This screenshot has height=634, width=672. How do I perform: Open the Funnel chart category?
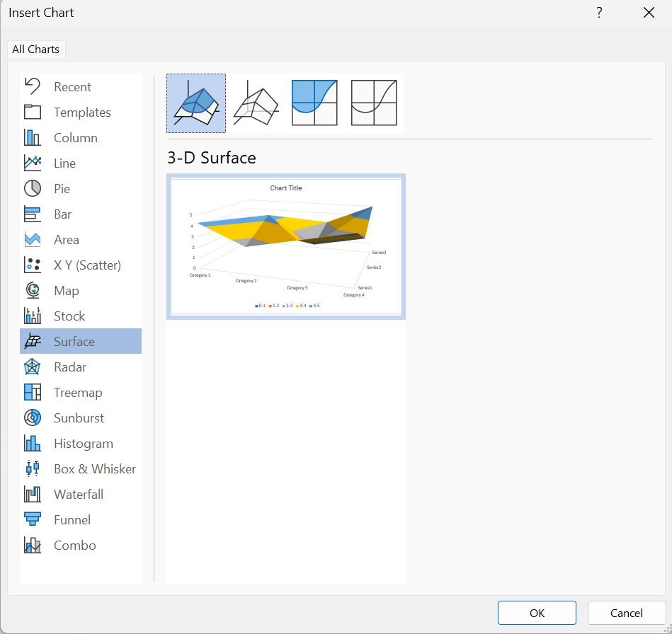(72, 520)
